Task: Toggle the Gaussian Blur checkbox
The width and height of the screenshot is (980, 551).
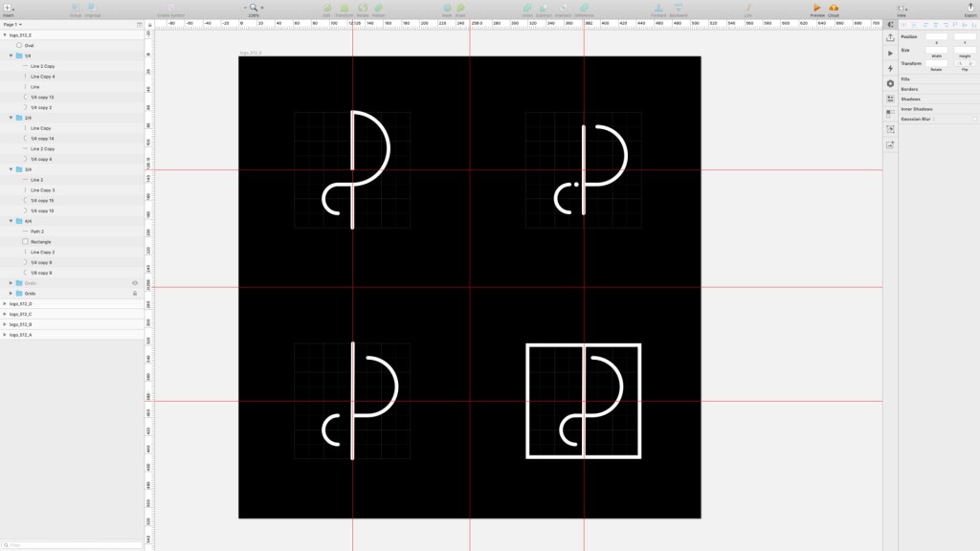Action: (x=973, y=119)
